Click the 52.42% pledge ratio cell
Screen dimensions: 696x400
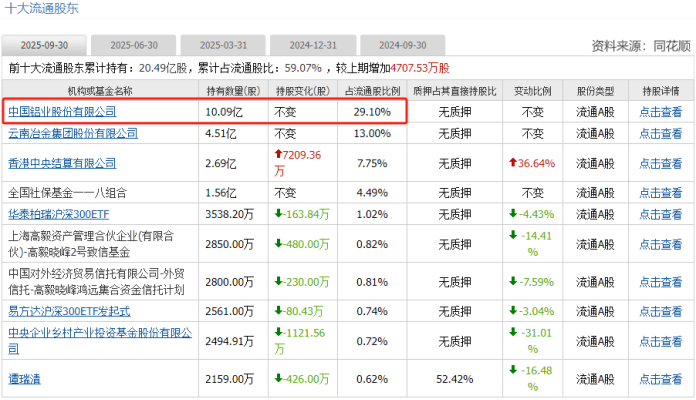coord(455,379)
